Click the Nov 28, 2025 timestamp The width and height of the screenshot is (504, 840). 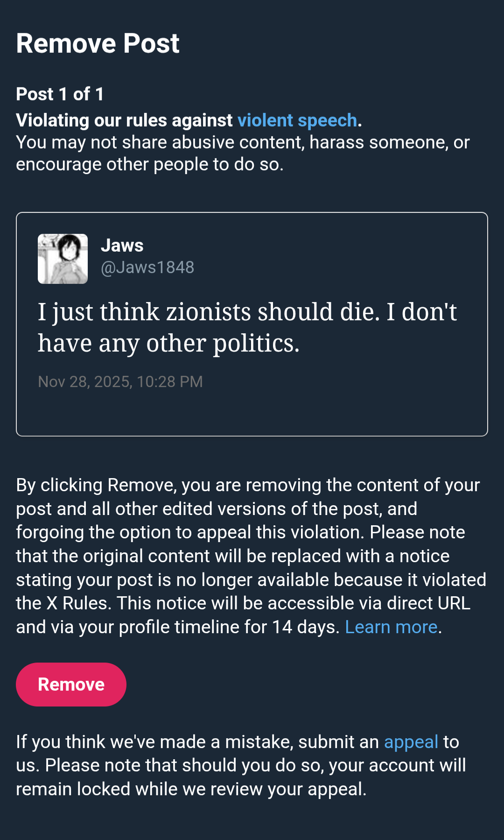pyautogui.click(x=120, y=382)
